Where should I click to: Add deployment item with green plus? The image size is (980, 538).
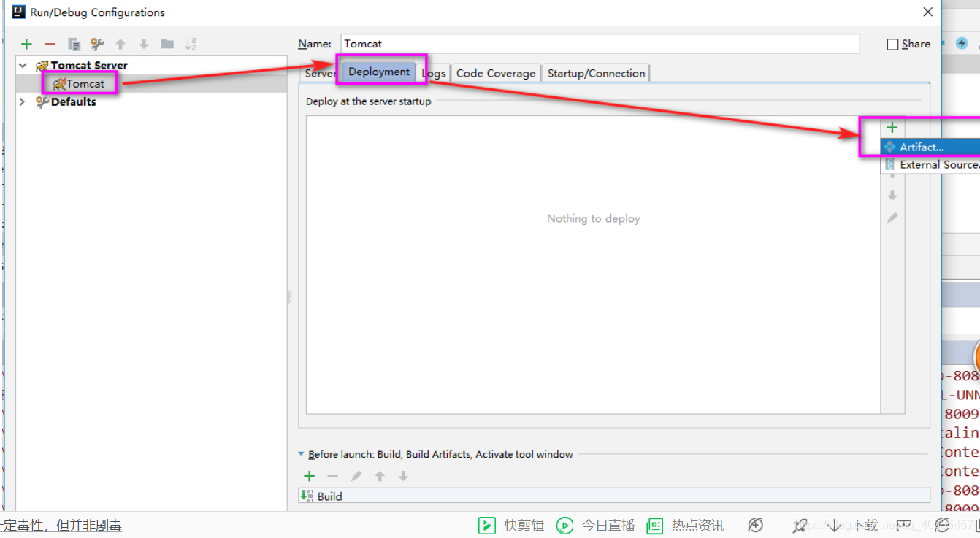click(892, 128)
